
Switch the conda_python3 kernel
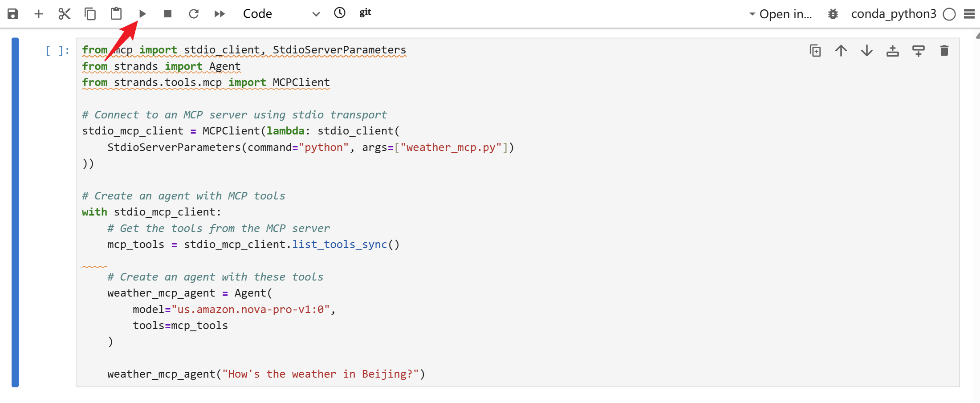coord(893,14)
